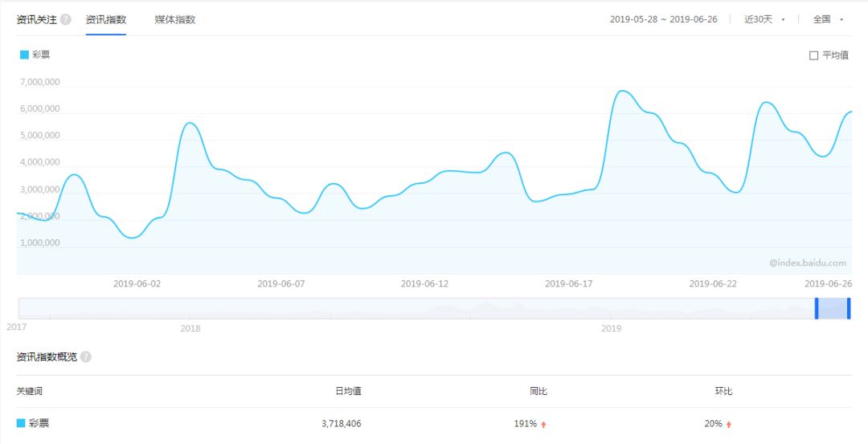Click the 2019-06-17 x-axis label

point(568,283)
